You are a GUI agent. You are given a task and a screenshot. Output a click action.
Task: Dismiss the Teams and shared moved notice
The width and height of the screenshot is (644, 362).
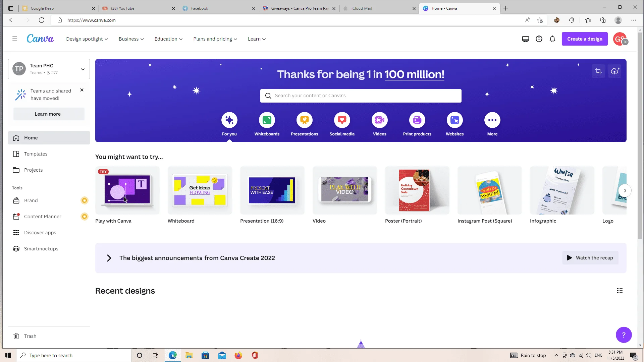82,90
